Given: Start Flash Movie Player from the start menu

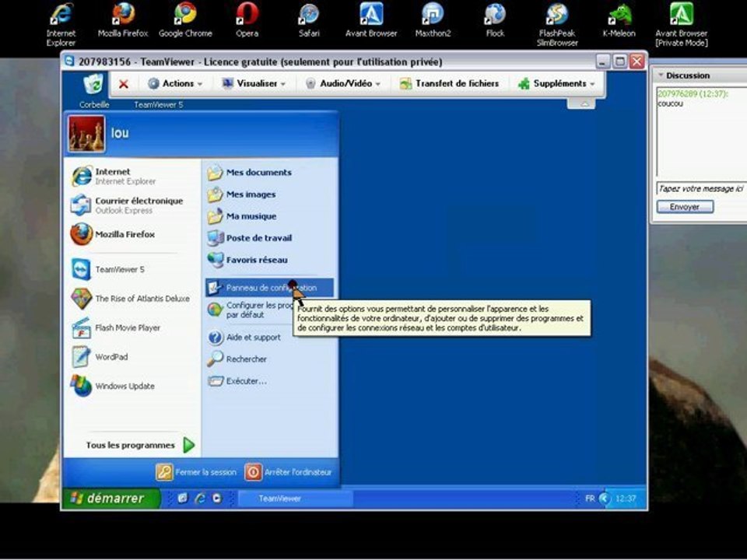Looking at the screenshot, I should point(116,327).
